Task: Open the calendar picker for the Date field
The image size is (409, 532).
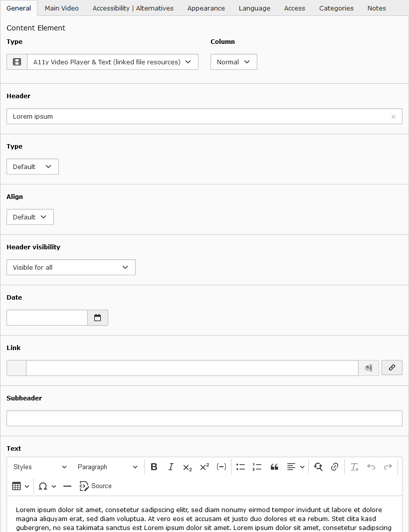Action: [x=98, y=318]
